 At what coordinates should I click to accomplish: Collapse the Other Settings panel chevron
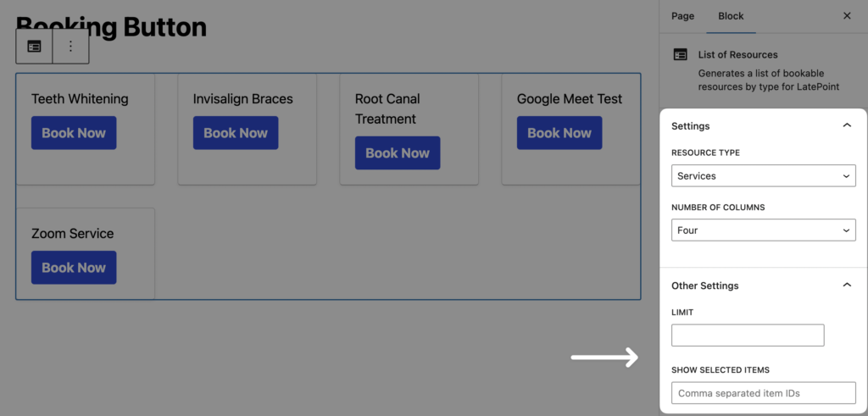pos(846,286)
